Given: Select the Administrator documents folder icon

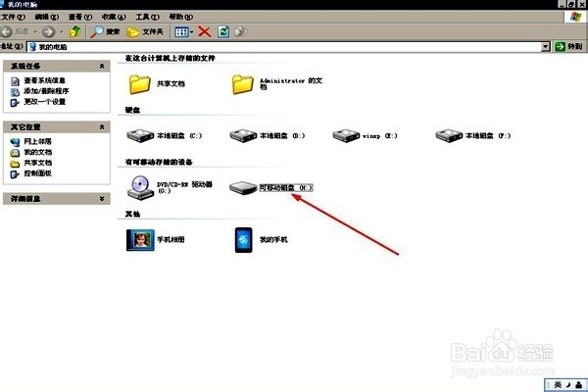Looking at the screenshot, I should click(243, 84).
